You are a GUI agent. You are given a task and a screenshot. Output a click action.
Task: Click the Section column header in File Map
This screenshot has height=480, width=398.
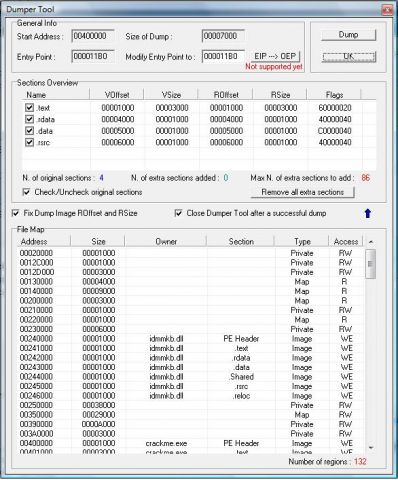click(x=241, y=241)
